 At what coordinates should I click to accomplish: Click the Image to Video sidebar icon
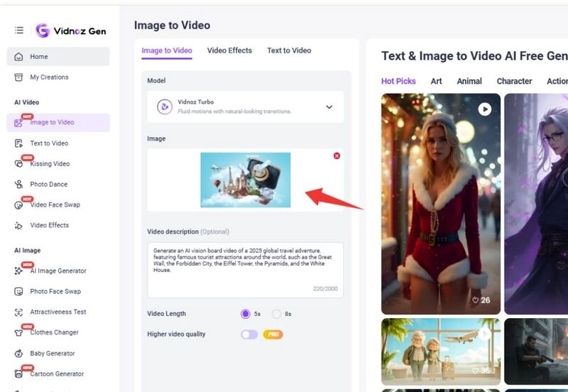18,123
